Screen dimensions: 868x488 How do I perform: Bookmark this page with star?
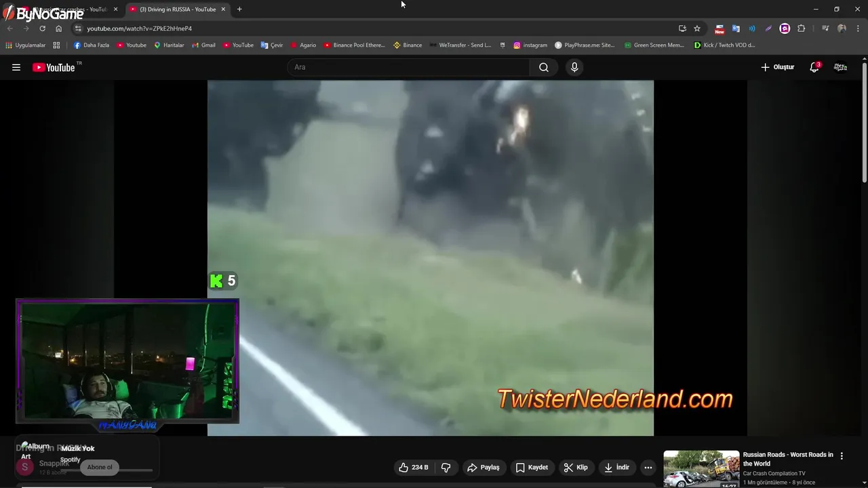coord(697,28)
